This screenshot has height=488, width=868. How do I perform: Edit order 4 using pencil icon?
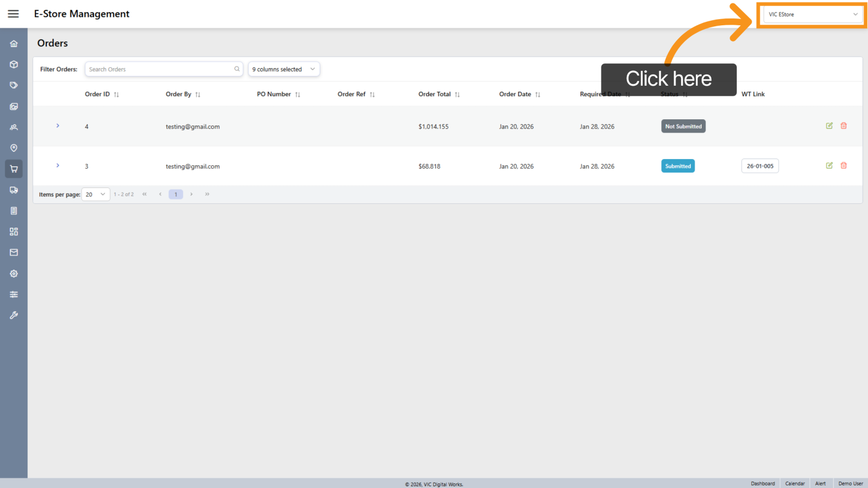point(829,126)
